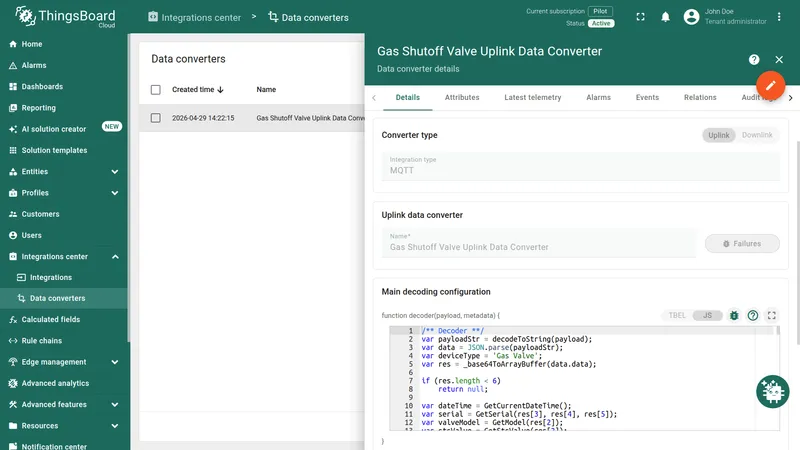Viewport: 800px width, 450px height.
Task: Click the Advanced analytics sidebar icon
Action: point(13,383)
